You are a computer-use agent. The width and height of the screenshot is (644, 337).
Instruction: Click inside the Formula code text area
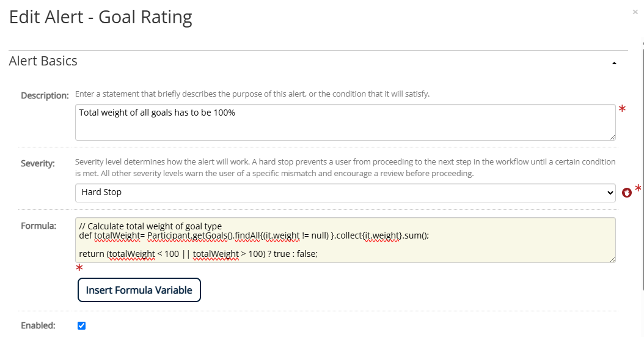(345, 240)
